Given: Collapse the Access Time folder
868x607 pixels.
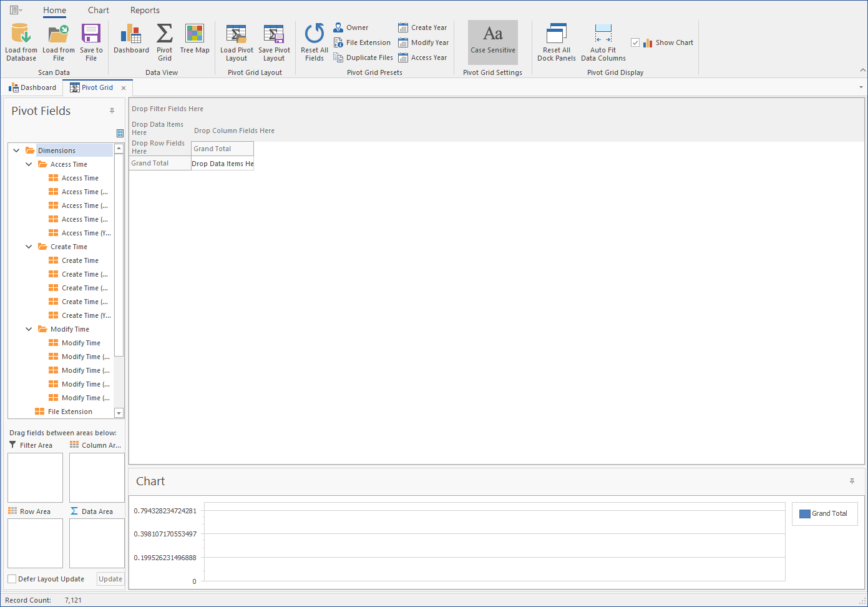Looking at the screenshot, I should tap(29, 164).
